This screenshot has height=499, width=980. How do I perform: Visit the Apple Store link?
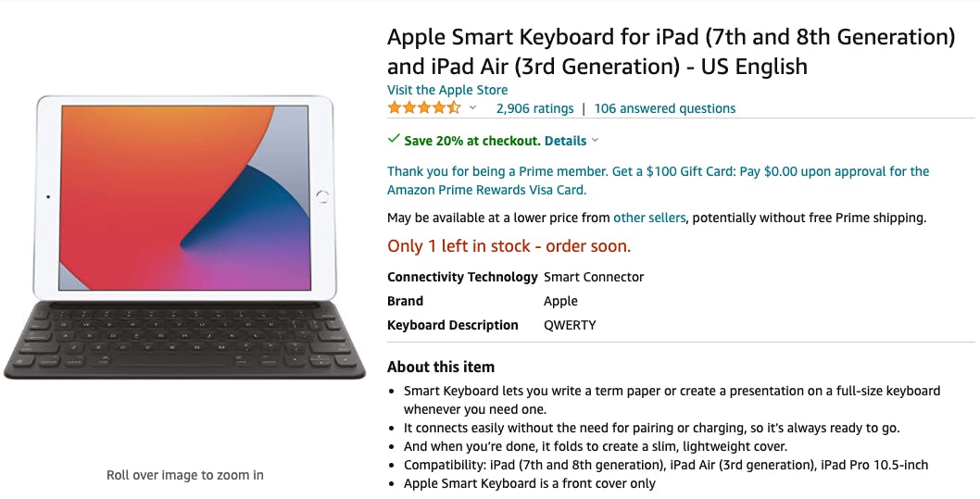pos(447,90)
